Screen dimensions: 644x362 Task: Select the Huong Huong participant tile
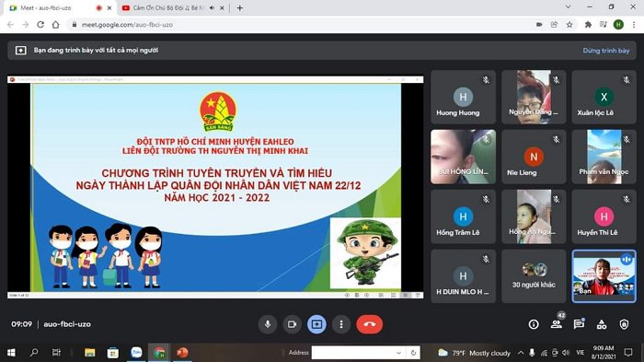tap(463, 97)
